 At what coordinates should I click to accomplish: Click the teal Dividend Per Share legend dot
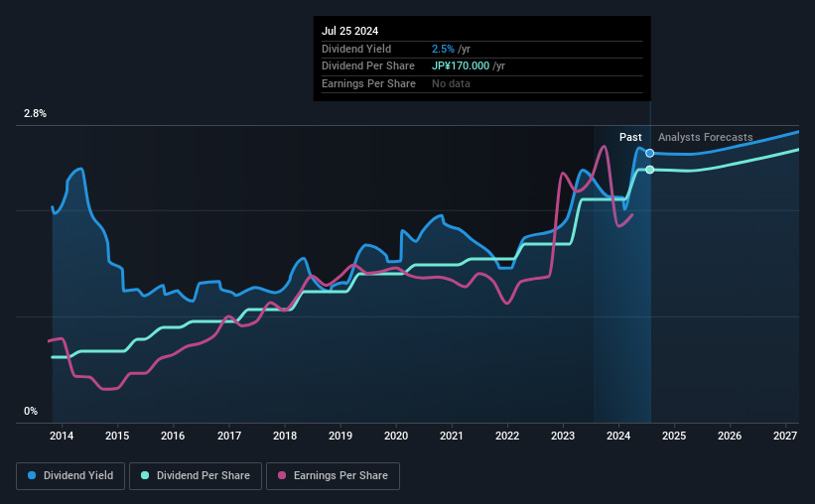(145, 475)
